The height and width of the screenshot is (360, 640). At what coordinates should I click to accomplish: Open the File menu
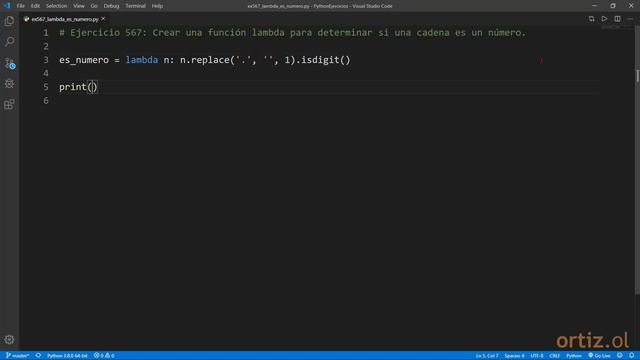(21, 6)
